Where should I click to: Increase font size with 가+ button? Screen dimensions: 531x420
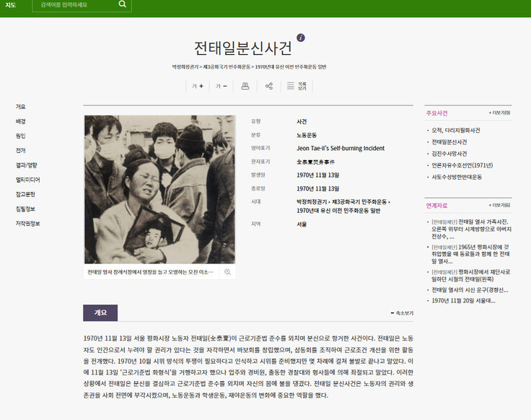coord(197,86)
